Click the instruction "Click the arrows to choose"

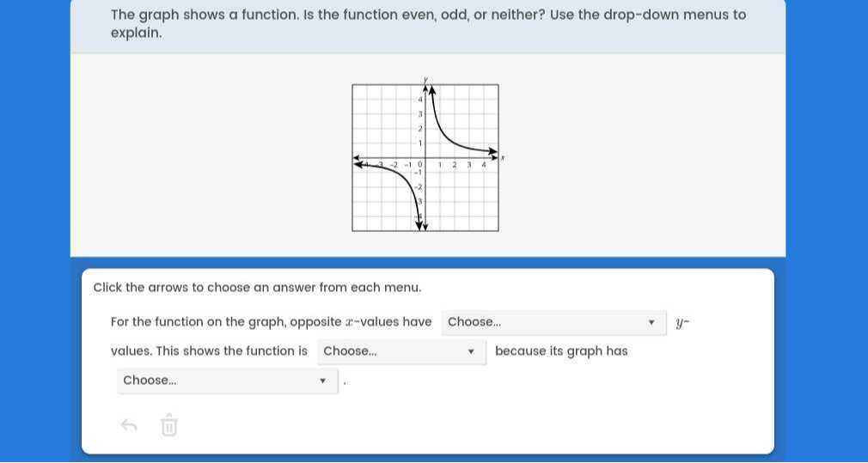click(x=257, y=288)
